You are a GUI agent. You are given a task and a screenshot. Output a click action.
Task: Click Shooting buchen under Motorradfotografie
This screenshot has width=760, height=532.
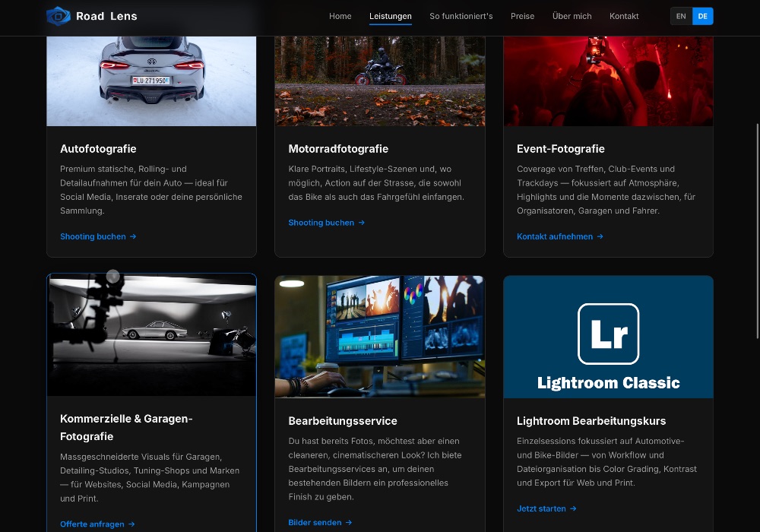[x=326, y=223]
